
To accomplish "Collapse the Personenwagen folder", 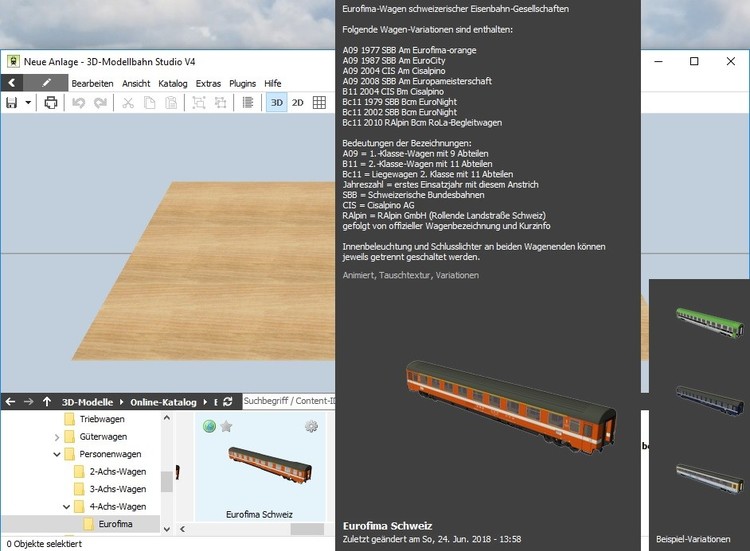I will 56,454.
